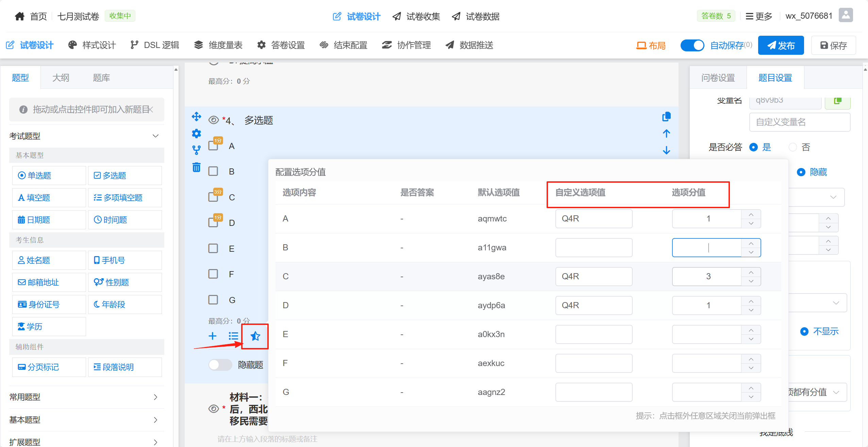Delete question 4 with trash icon
Image resolution: width=868 pixels, height=447 pixels.
coord(196,167)
